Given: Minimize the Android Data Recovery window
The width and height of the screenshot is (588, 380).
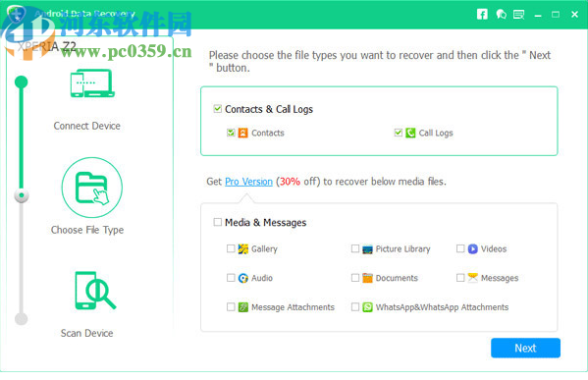Looking at the screenshot, I should (538, 15).
